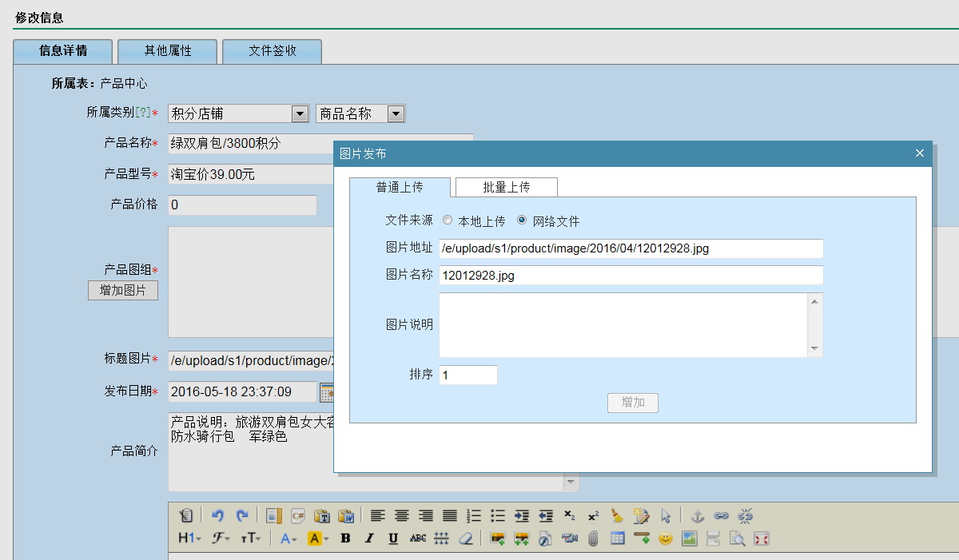This screenshot has height=560, width=959.
Task: Open the 商品名称 dropdown
Action: click(x=396, y=114)
